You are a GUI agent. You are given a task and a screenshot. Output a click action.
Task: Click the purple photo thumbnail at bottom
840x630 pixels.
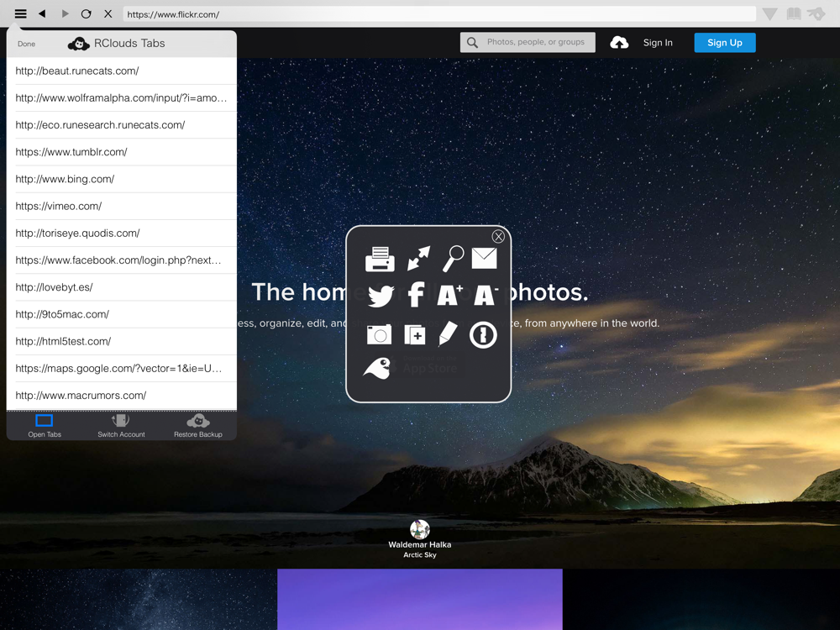click(x=420, y=600)
